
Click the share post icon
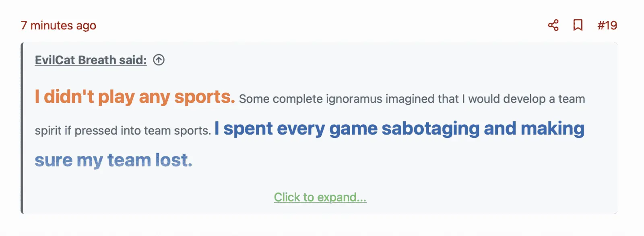tap(553, 25)
